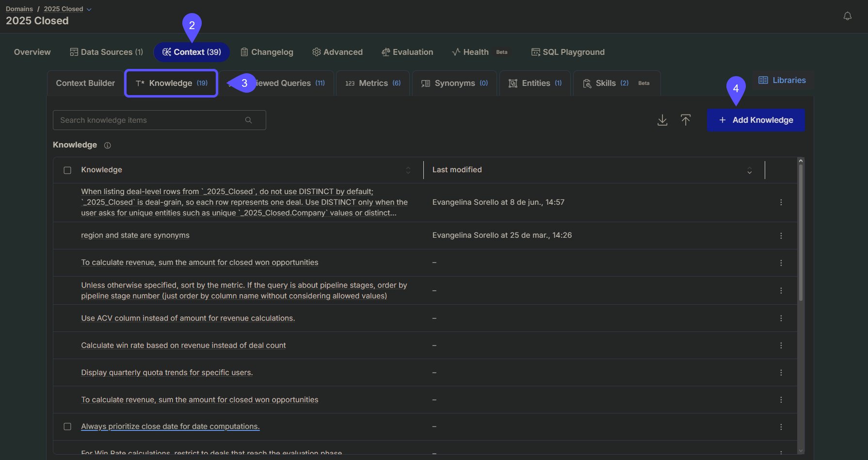Switch to Context Builder sub-tab
The height and width of the screenshot is (460, 868).
[85, 83]
